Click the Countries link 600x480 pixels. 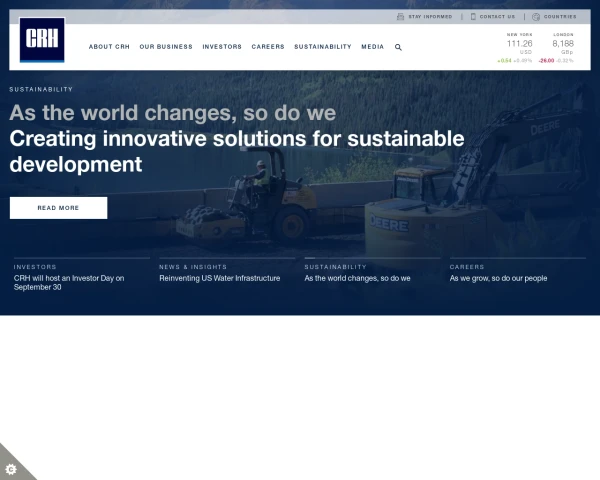coord(560,17)
